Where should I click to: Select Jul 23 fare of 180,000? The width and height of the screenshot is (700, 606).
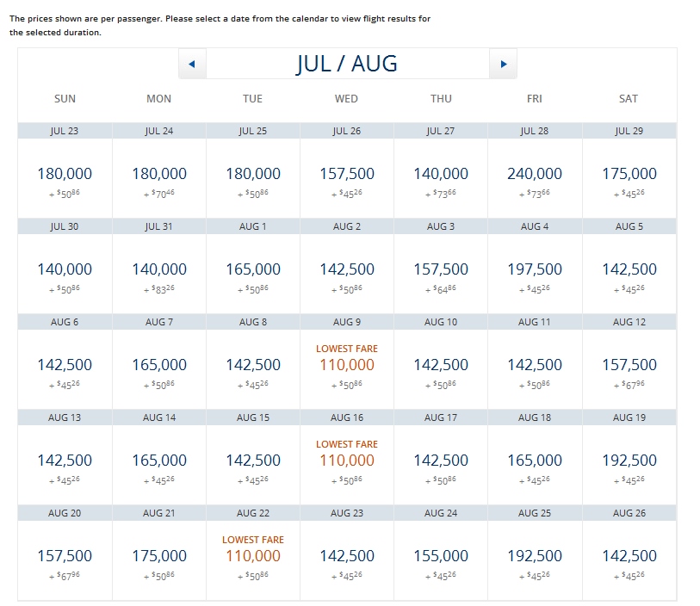65,174
